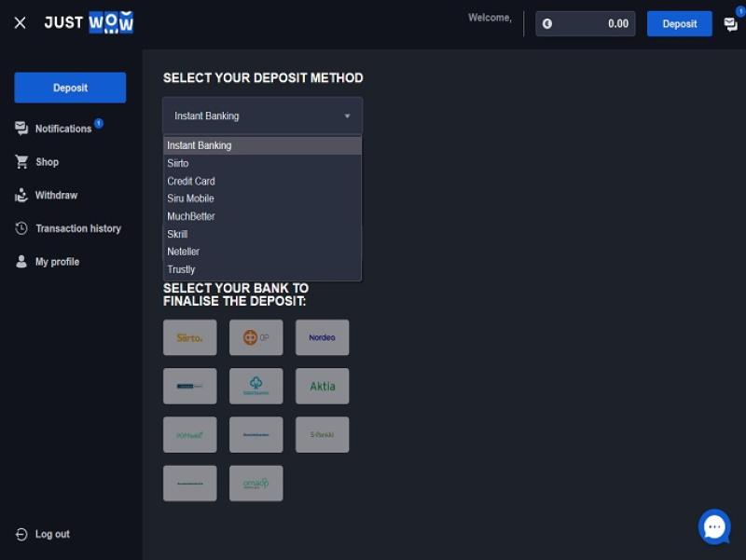Choose Credit Card from the dropdown list
This screenshot has width=746, height=560.
click(x=191, y=181)
